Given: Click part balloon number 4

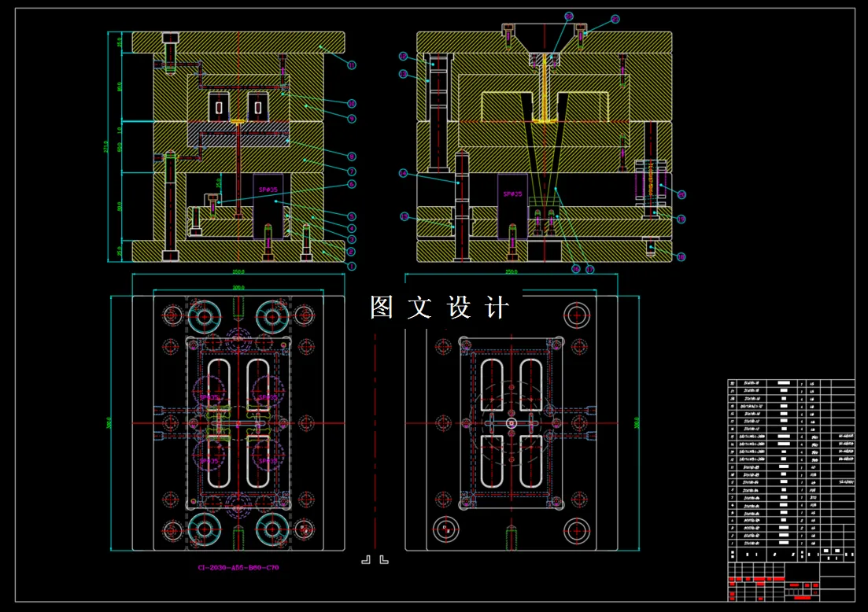Looking at the screenshot, I should [x=352, y=228].
